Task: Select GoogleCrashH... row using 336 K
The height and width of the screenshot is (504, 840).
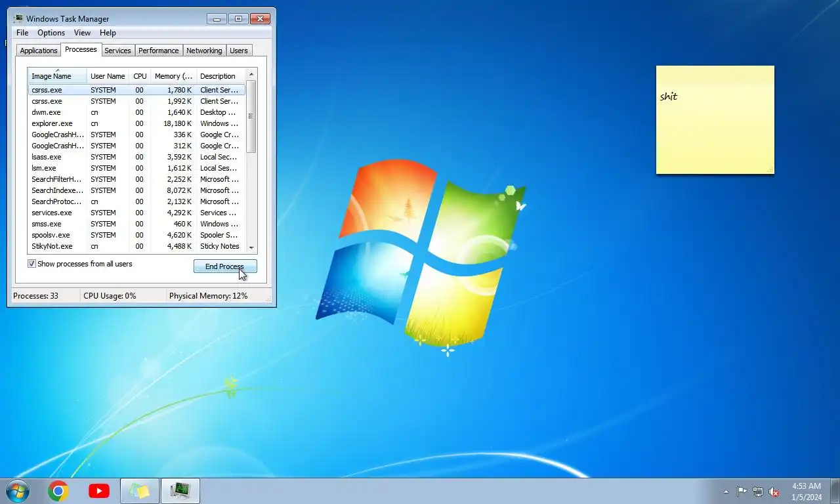Action: click(x=136, y=135)
